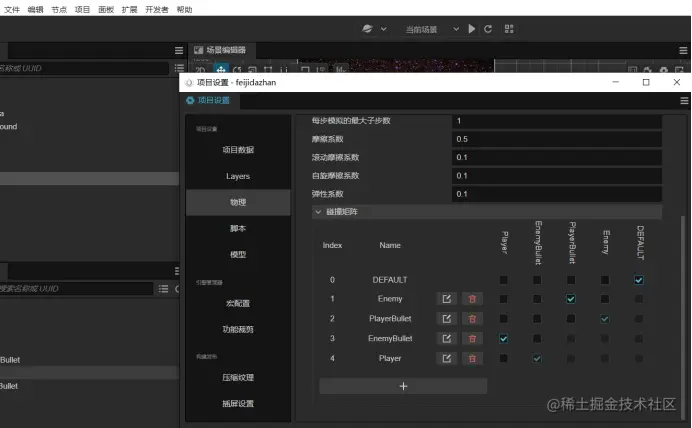
Task: Open the 当前场景 scene dropdown
Action: click(x=432, y=29)
